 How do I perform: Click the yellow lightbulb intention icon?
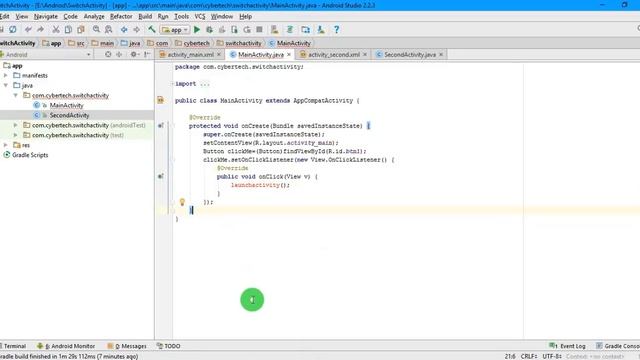pyautogui.click(x=182, y=202)
